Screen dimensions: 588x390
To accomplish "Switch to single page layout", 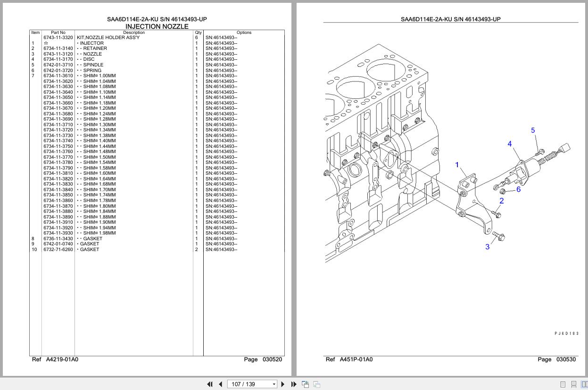I will point(563,384).
